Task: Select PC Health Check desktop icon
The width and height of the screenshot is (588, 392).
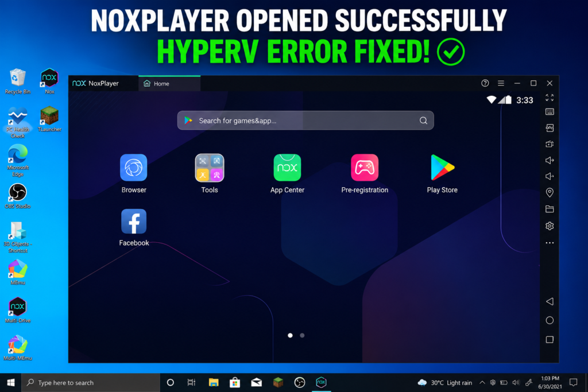Action: click(x=17, y=123)
